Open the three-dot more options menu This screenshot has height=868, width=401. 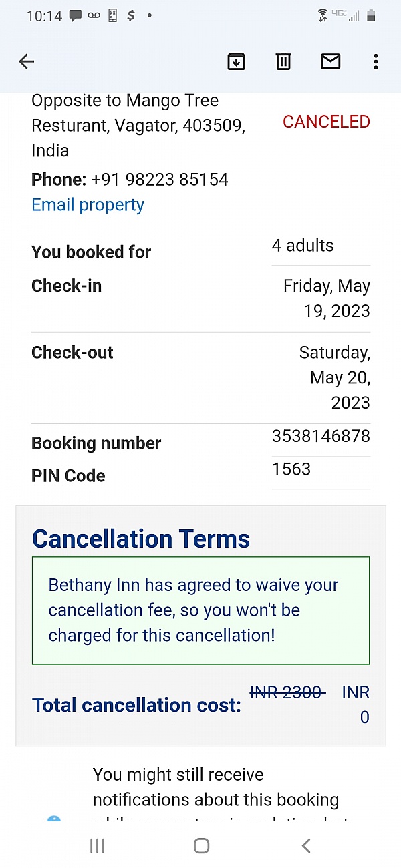(x=376, y=62)
